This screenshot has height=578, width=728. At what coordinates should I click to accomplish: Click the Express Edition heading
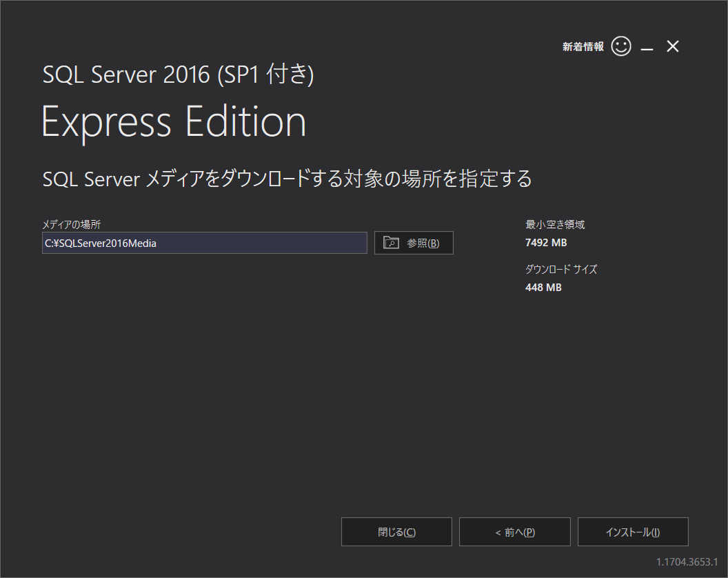pos(174,121)
